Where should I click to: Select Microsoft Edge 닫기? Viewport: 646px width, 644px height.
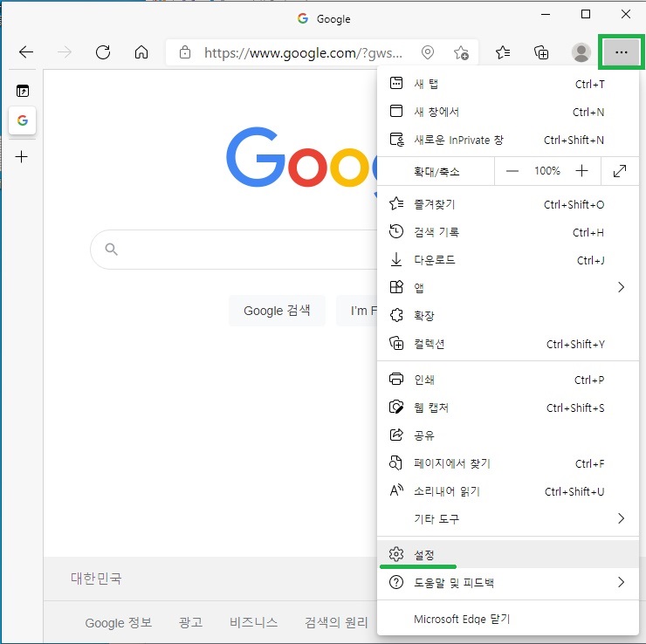click(507, 619)
